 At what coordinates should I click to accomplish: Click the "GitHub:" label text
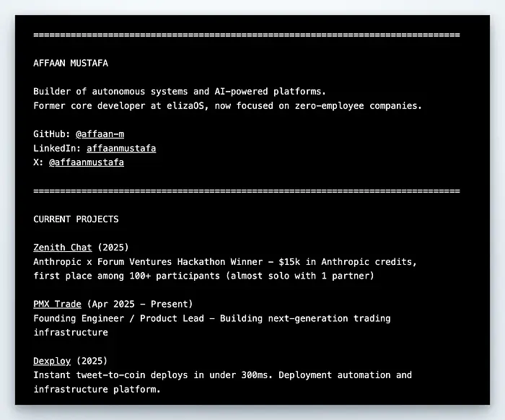(52, 134)
